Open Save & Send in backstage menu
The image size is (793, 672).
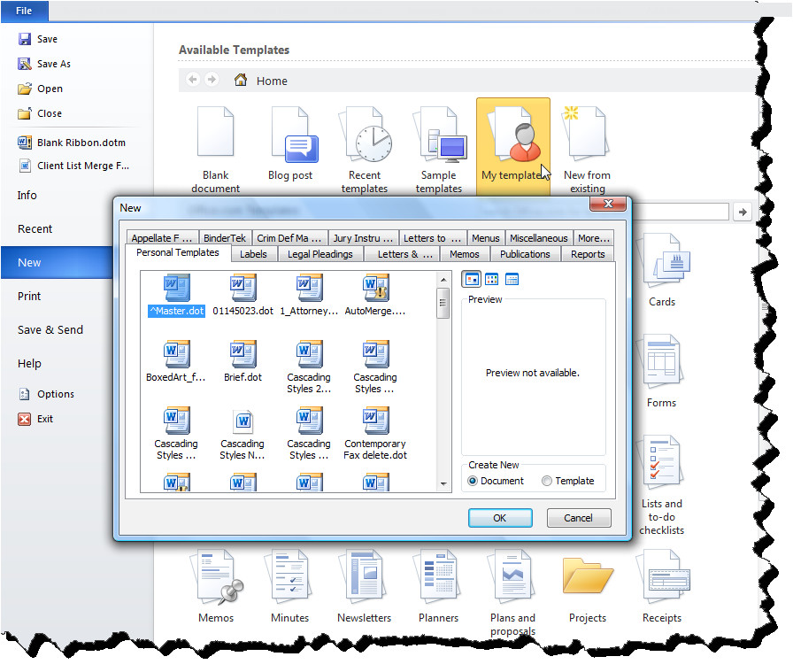[50, 330]
